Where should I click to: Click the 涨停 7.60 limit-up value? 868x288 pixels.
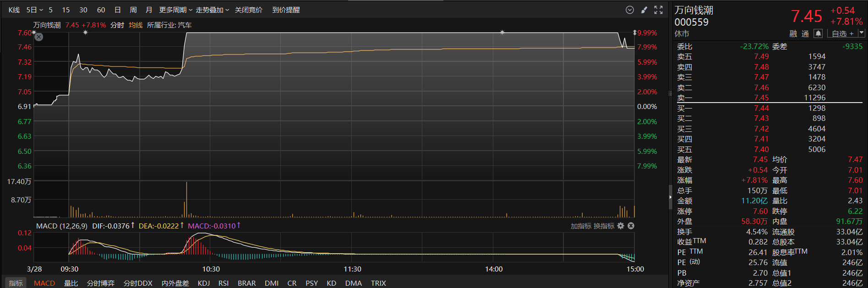760,211
